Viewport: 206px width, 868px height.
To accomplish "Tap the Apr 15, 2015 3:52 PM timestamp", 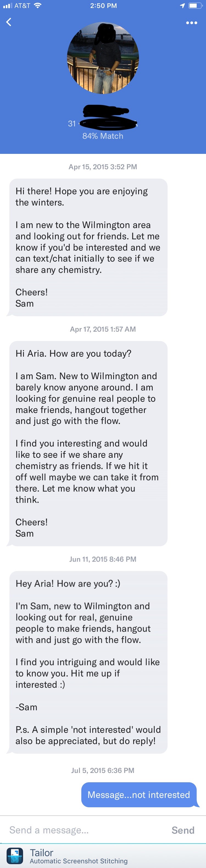I will pyautogui.click(x=103, y=167).
